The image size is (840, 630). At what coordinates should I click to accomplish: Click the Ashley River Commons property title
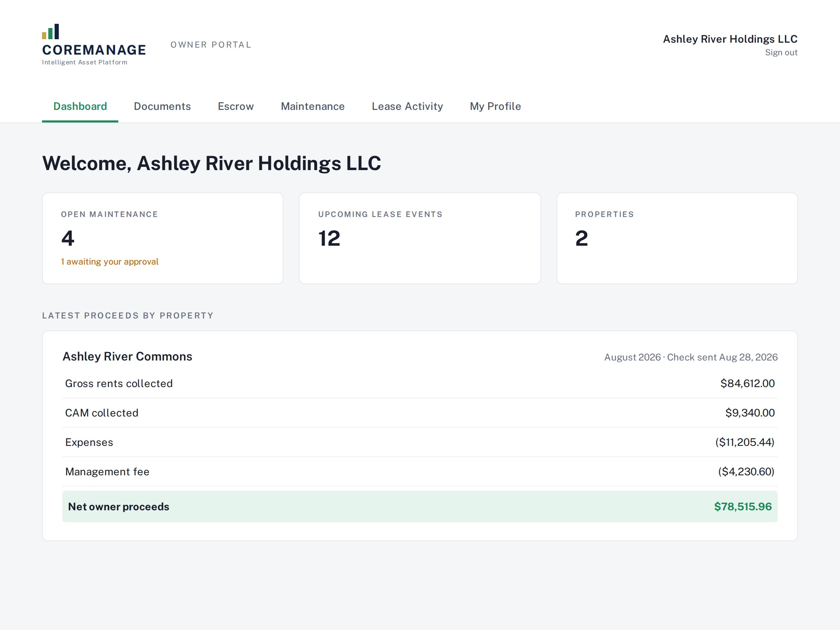127,357
